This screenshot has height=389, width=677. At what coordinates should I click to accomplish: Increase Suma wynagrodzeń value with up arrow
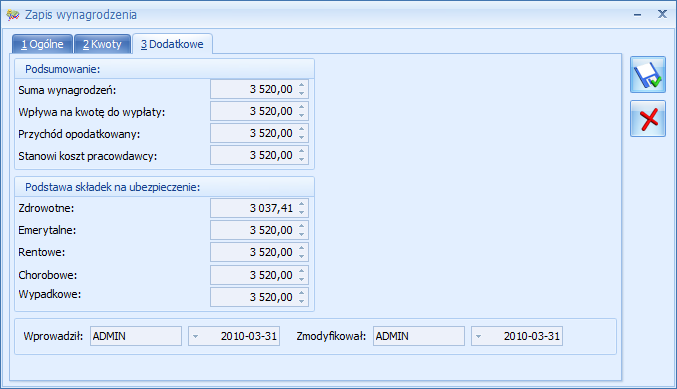point(301,85)
